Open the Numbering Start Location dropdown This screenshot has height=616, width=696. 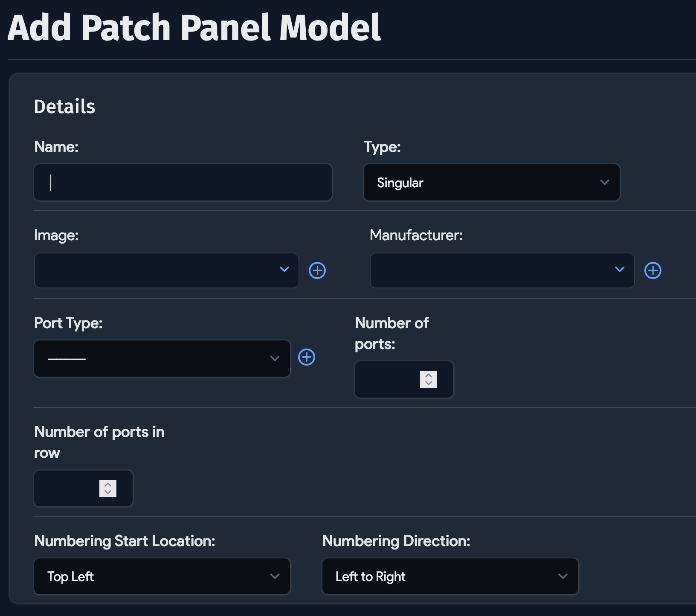pos(162,576)
